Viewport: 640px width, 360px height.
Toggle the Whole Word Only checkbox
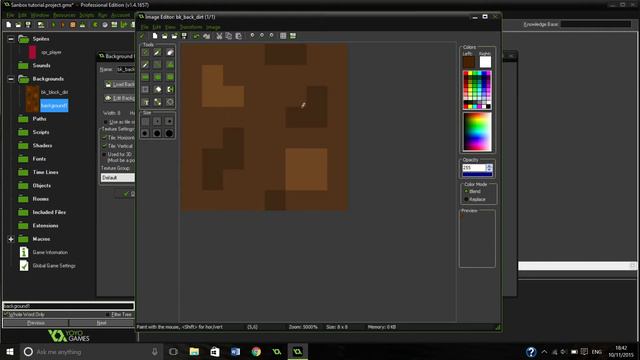[x=6, y=314]
